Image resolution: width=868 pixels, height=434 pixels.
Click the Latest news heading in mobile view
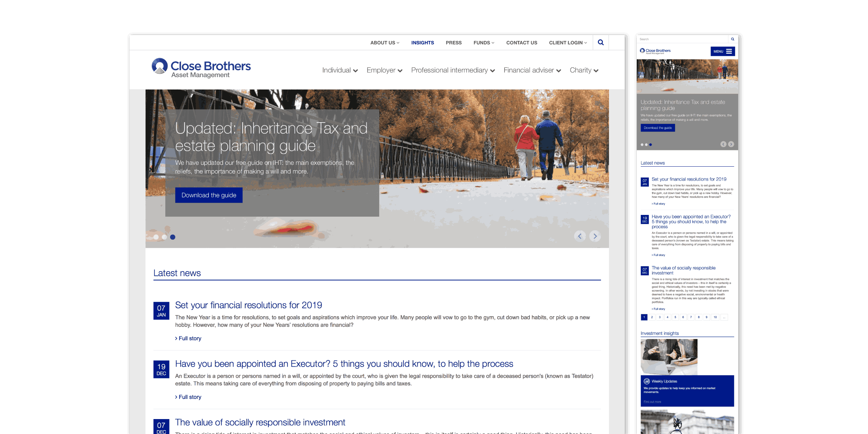653,163
